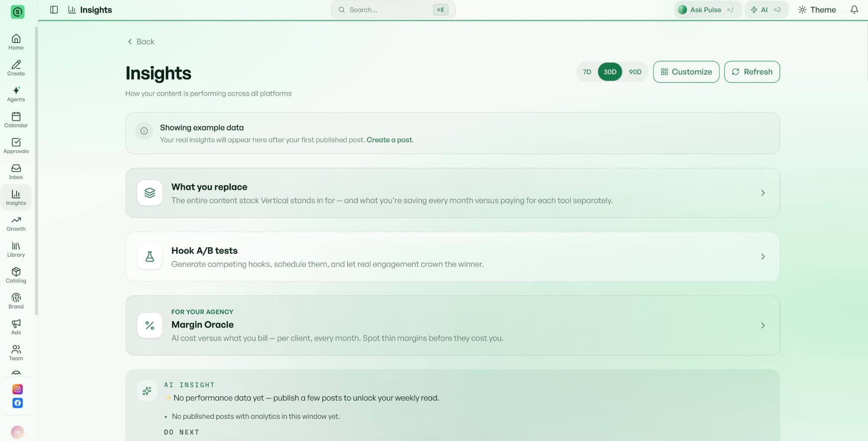The height and width of the screenshot is (441, 868).
Task: Open the Library sidebar item
Action: pos(16,249)
